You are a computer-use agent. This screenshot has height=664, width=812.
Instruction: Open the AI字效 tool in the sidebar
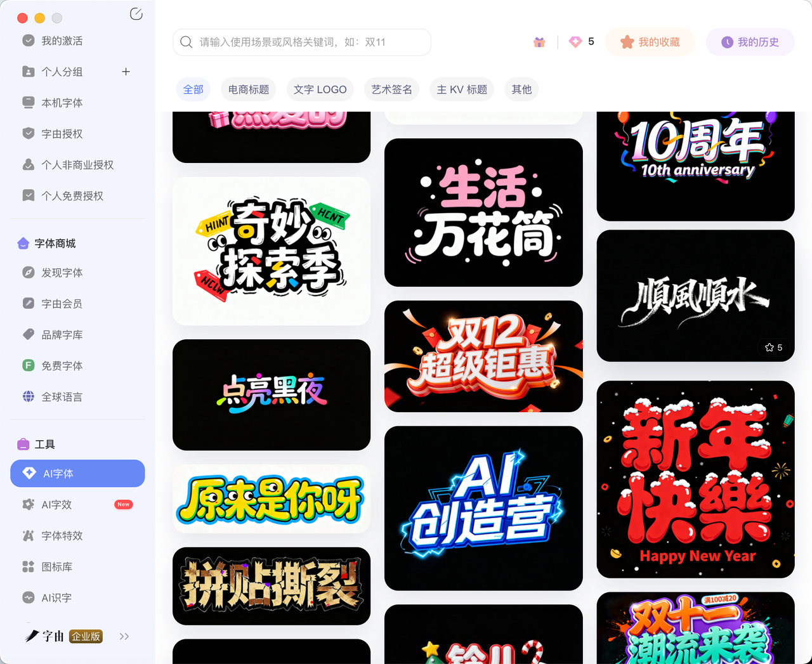point(57,504)
